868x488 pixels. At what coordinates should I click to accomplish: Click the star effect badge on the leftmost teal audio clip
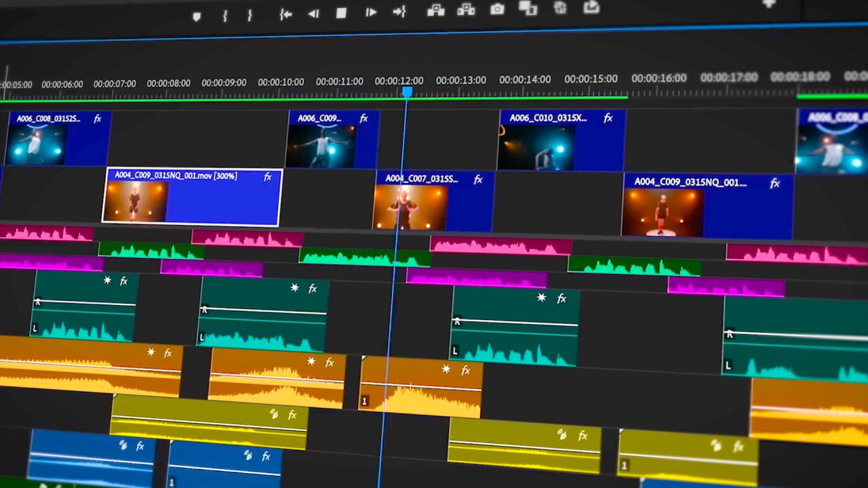[107, 280]
